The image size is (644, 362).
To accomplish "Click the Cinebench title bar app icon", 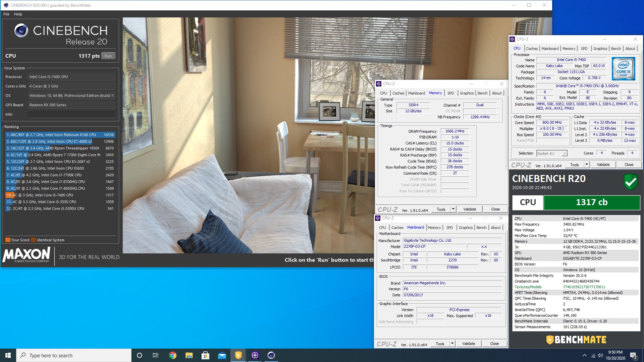I will pos(6,5).
